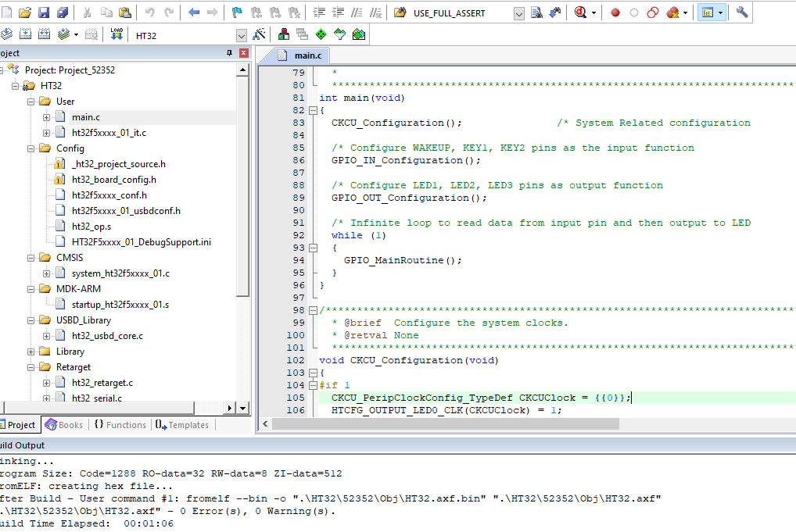
Task: Create a new file
Action: coord(6,12)
